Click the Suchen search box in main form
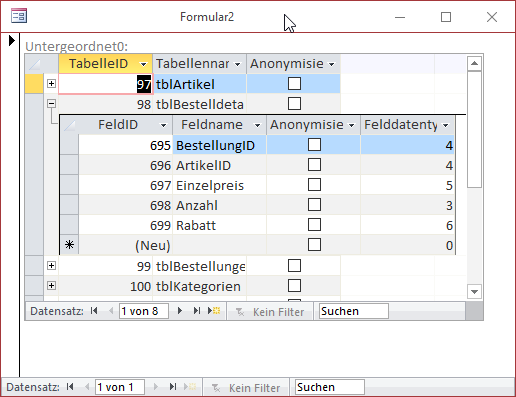 click(329, 387)
